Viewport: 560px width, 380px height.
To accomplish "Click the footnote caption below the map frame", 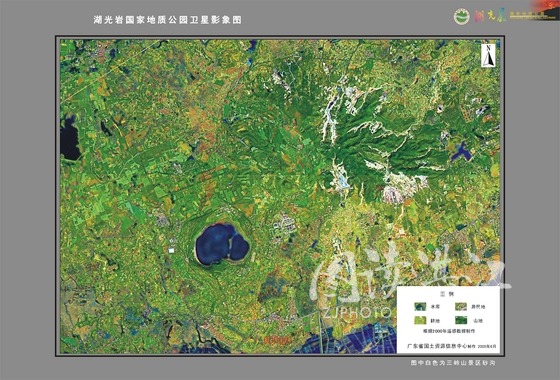I will point(453,362).
